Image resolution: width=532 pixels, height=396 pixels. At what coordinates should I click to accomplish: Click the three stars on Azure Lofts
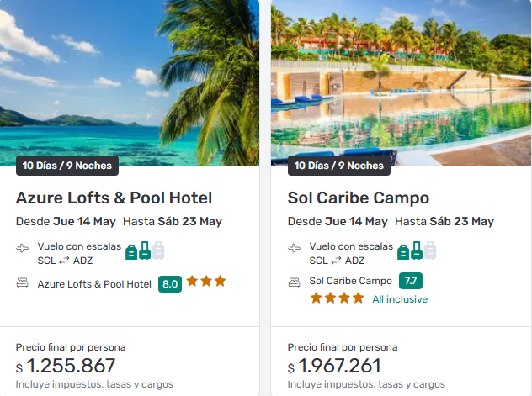206,282
